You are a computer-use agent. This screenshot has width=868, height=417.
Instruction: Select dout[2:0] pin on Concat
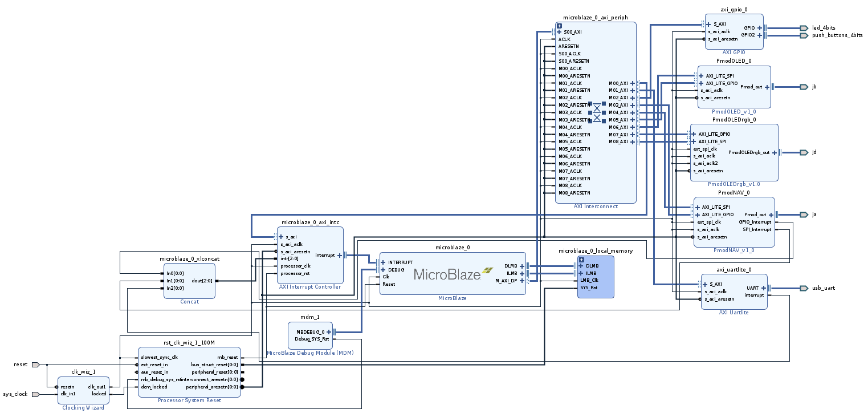point(201,281)
